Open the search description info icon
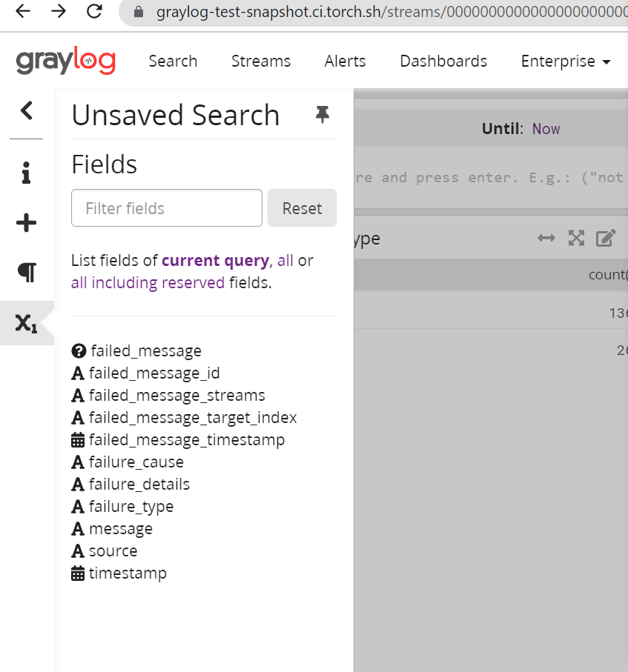Viewport: 628px width, 672px height. [x=26, y=173]
